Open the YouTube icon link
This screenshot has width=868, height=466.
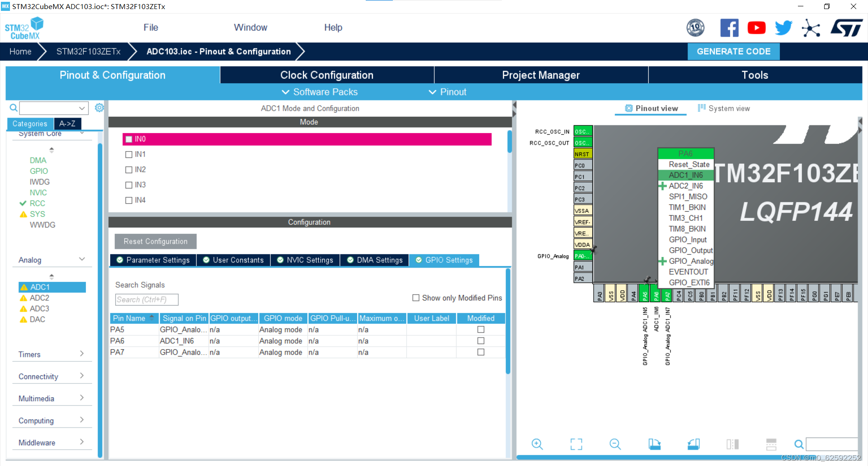756,28
